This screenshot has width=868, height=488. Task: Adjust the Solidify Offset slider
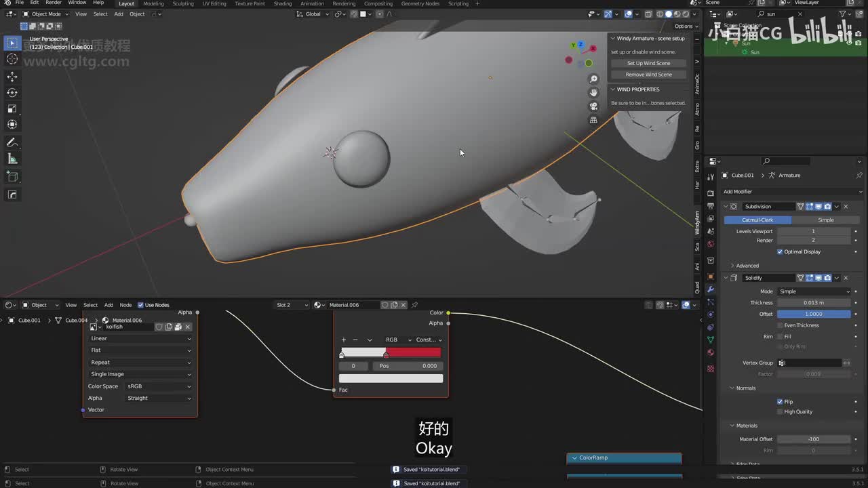click(814, 314)
